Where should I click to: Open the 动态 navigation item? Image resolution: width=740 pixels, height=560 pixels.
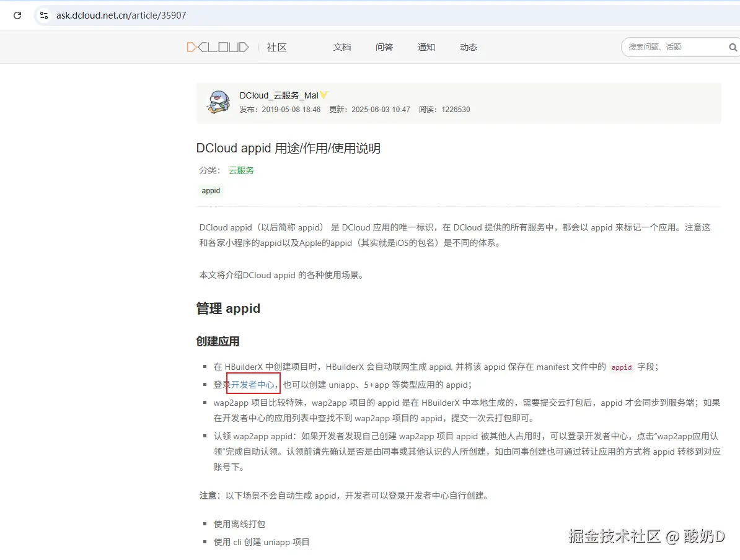tap(468, 47)
